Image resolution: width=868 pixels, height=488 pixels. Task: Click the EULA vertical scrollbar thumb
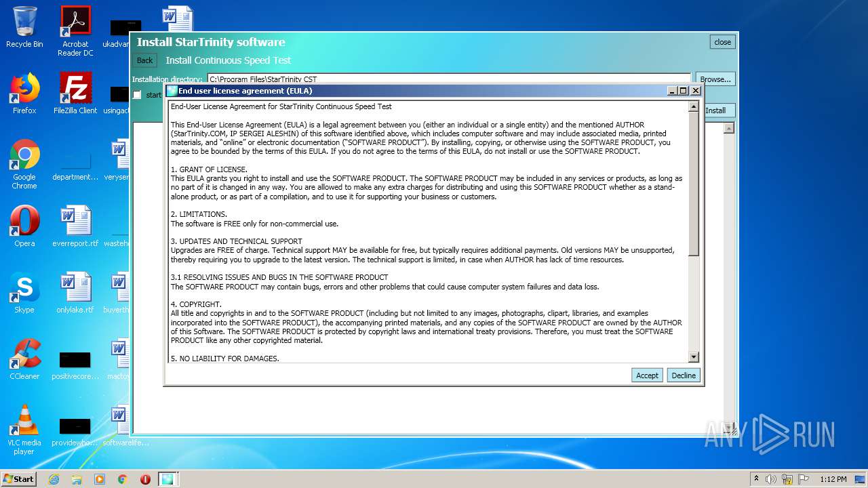pos(693,184)
